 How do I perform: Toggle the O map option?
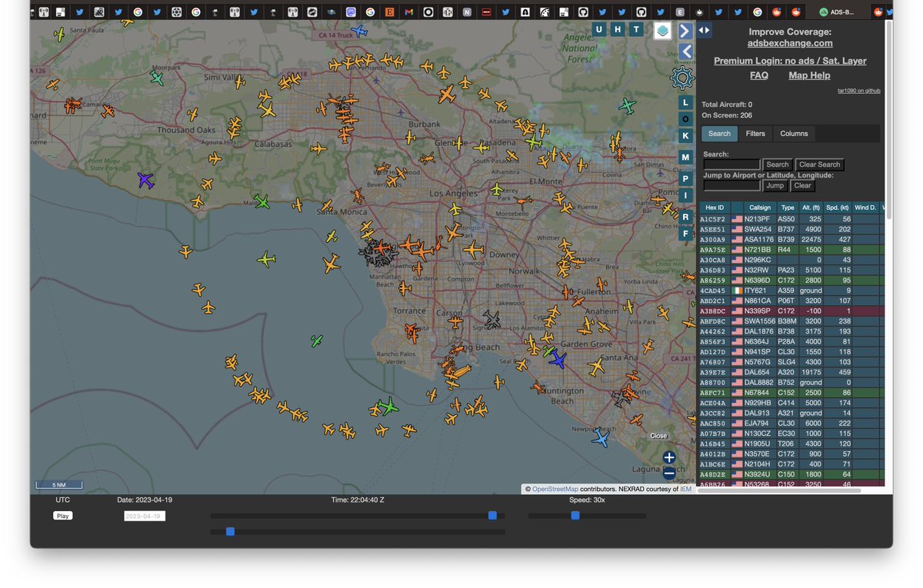685,119
